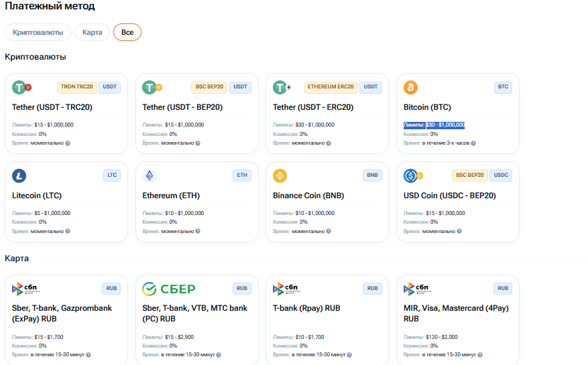Click the Ethereum diamond icon
Image resolution: width=588 pixels, height=365 pixels.
(x=150, y=175)
